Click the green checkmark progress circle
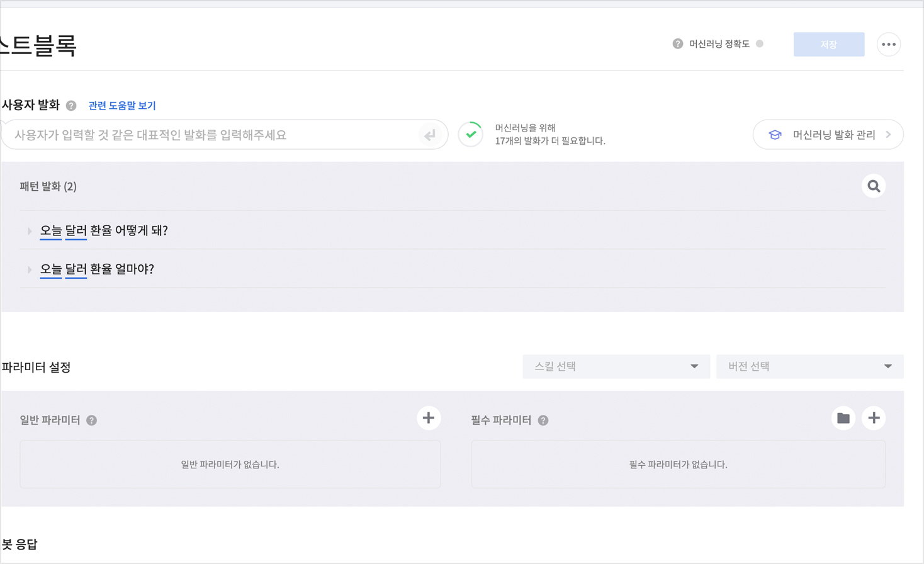924x564 pixels. (471, 134)
